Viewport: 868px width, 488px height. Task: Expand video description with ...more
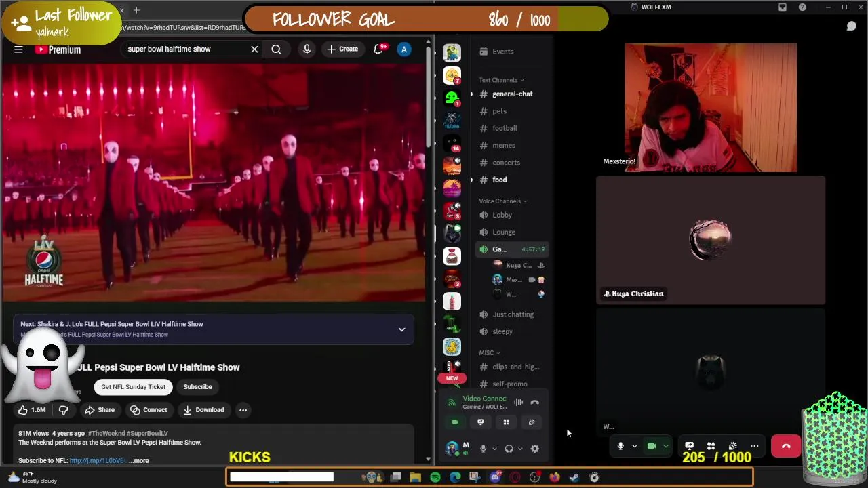click(139, 460)
